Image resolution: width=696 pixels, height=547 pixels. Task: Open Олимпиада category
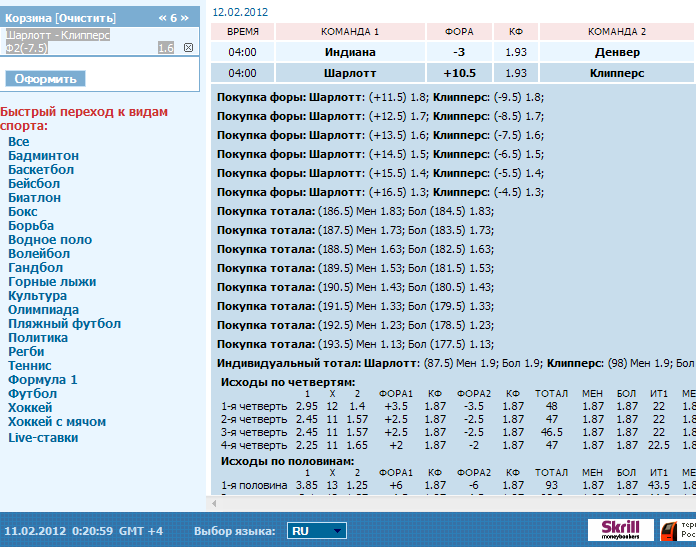pos(44,309)
